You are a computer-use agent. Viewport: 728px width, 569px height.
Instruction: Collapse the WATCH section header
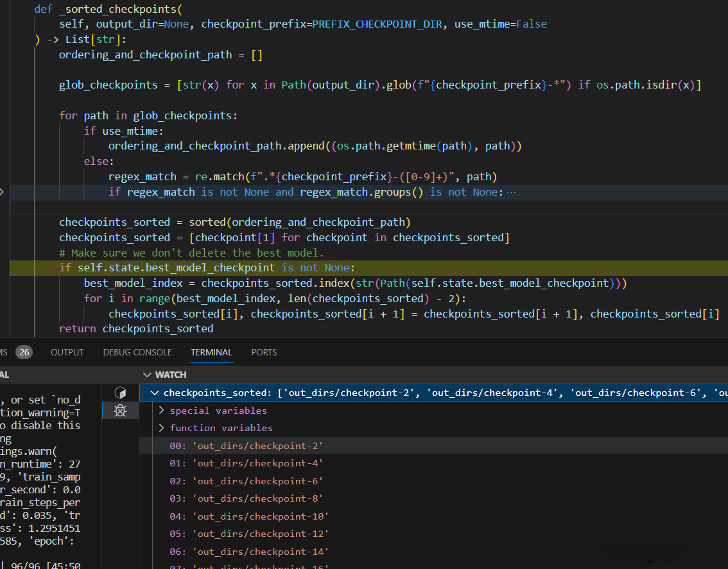tap(149, 375)
